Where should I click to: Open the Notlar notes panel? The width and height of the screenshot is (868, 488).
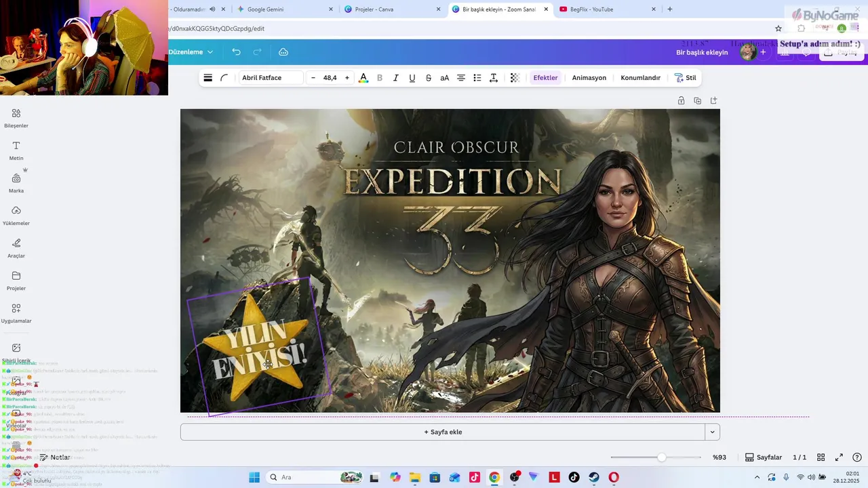click(54, 457)
